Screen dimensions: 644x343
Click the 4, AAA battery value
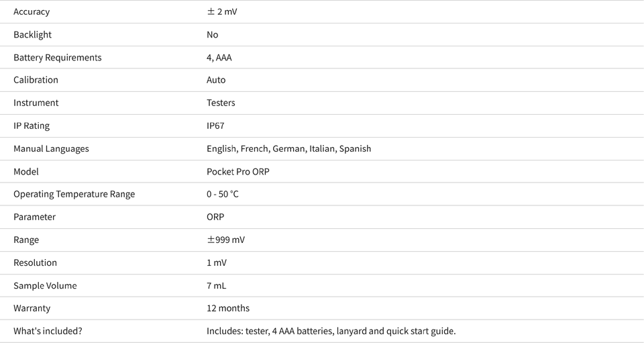(219, 58)
